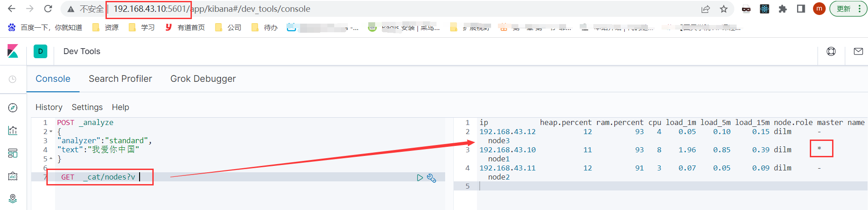Open the 学习 bookmark folder
This screenshot has height=210, width=868.
tap(142, 27)
